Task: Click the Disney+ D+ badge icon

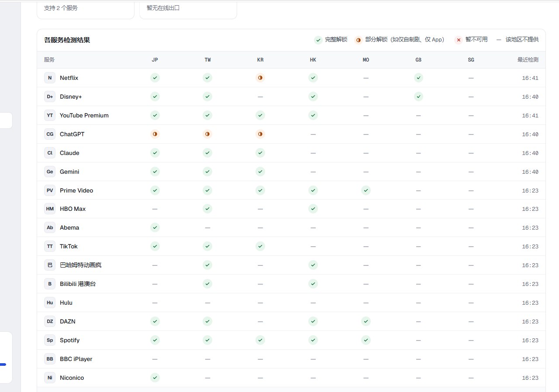Action: tap(50, 96)
